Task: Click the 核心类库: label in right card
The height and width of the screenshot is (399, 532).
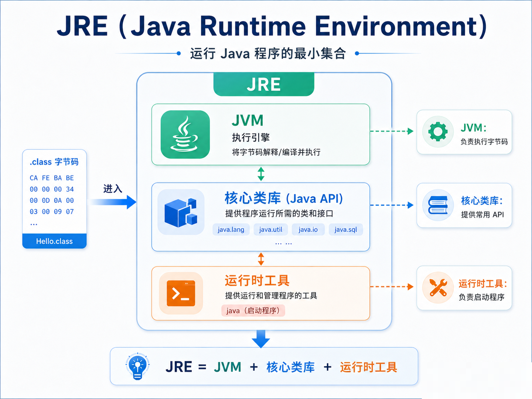Action: tap(482, 201)
